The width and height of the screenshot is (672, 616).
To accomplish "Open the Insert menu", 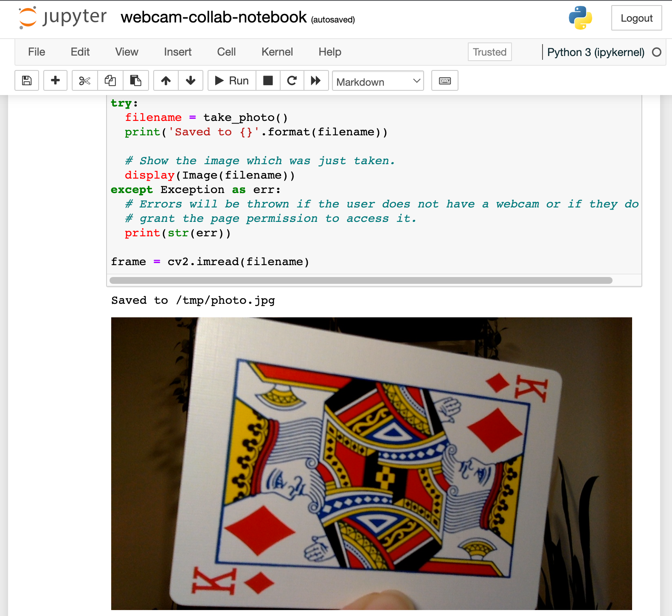I will 178,52.
